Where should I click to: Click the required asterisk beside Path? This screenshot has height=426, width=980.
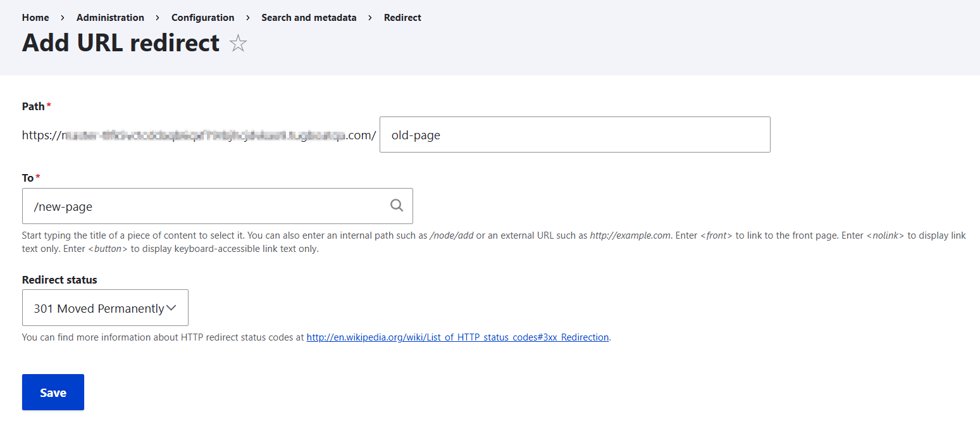point(49,103)
